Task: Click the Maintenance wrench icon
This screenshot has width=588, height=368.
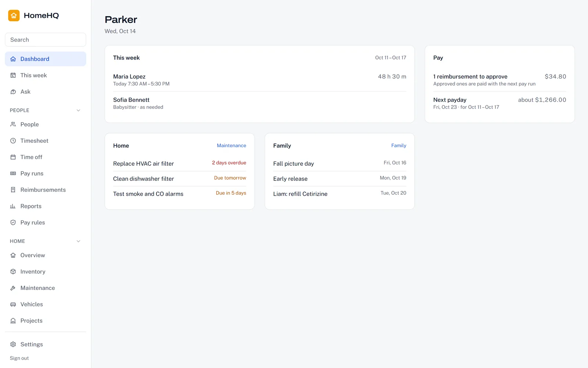Action: coord(13,288)
